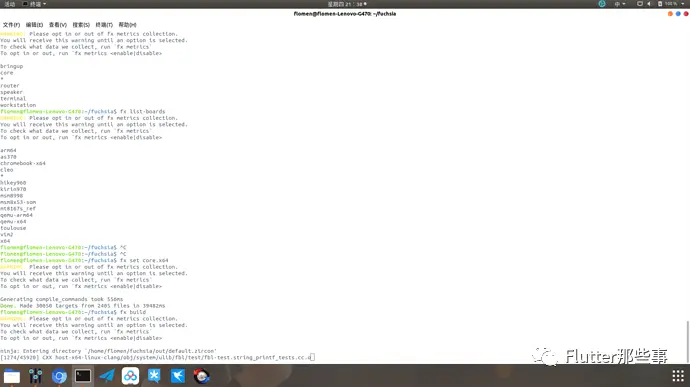This screenshot has width=690, height=387.
Task: Click the volume speaker icon in top bar
Action: (x=649, y=4)
